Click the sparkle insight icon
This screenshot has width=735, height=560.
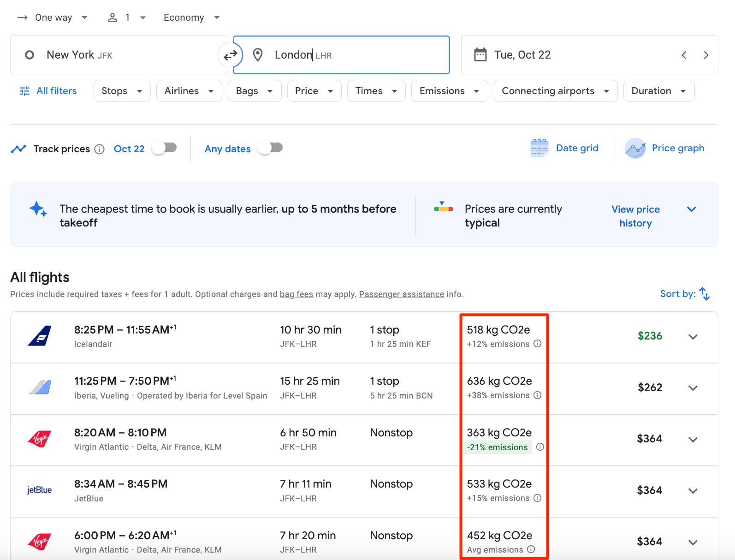38,209
